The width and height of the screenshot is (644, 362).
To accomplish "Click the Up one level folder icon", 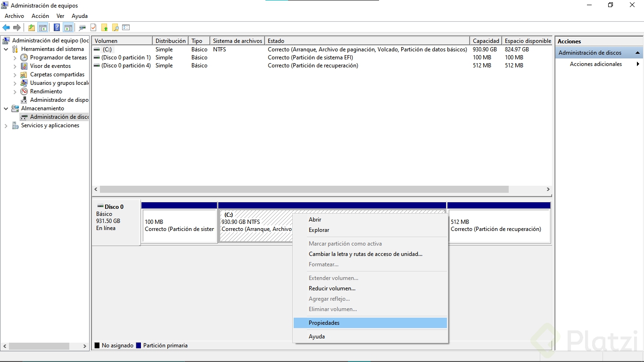I will 32,27.
